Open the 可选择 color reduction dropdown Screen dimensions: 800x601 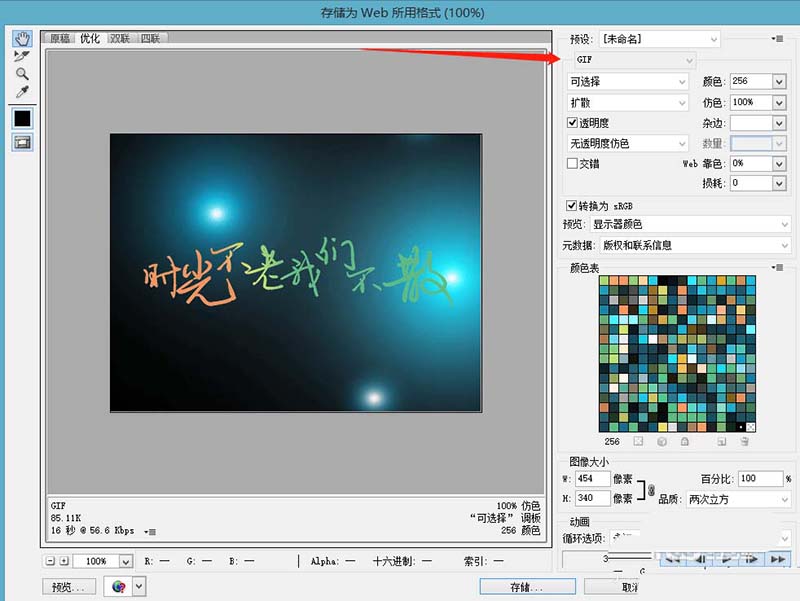click(628, 82)
